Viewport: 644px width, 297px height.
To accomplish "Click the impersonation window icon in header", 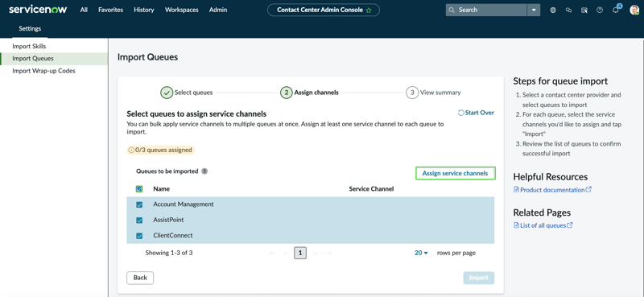I will [x=584, y=10].
